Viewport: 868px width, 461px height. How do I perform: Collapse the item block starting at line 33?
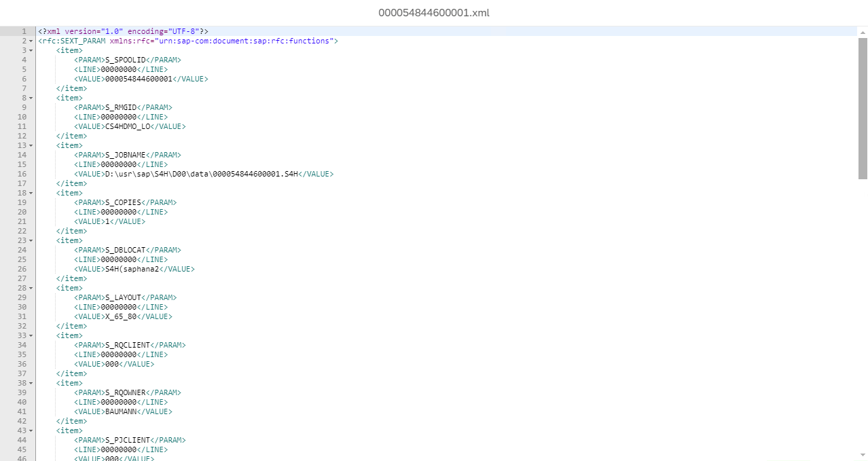[31, 335]
